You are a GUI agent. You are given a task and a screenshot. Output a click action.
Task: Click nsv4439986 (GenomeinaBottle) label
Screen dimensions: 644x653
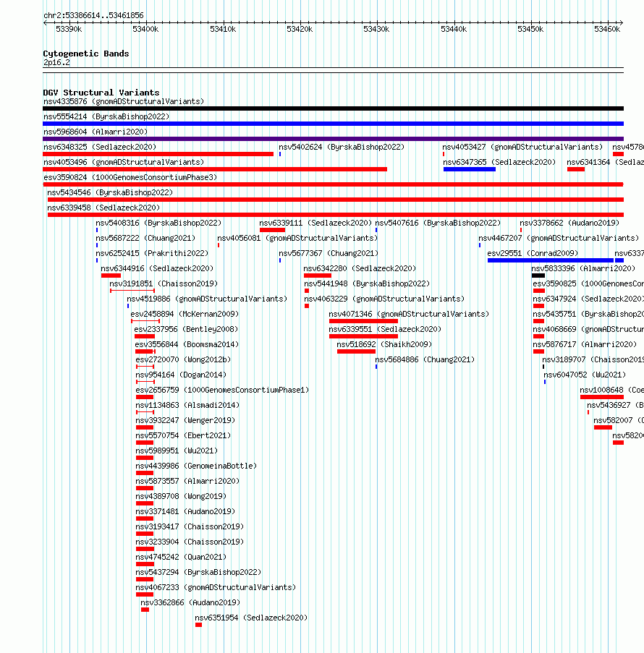click(x=196, y=466)
